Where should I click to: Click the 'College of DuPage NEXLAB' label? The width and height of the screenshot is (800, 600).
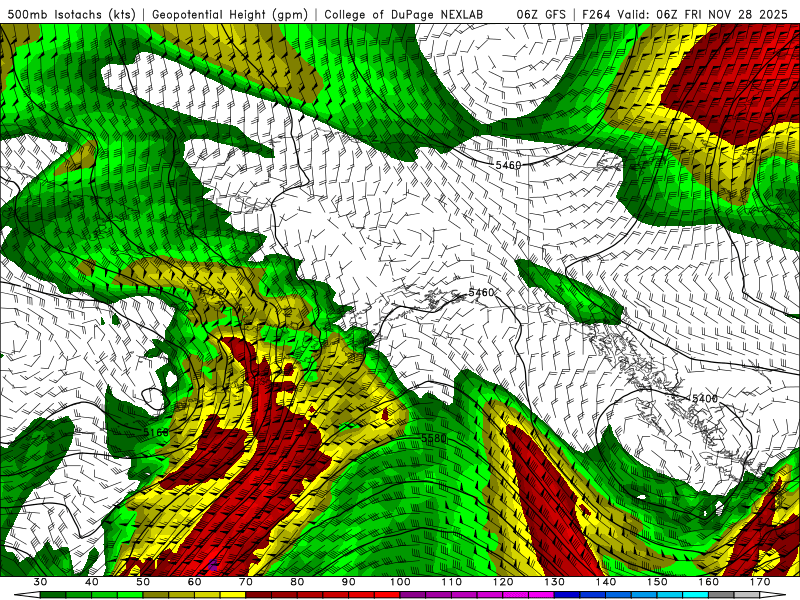(404, 14)
